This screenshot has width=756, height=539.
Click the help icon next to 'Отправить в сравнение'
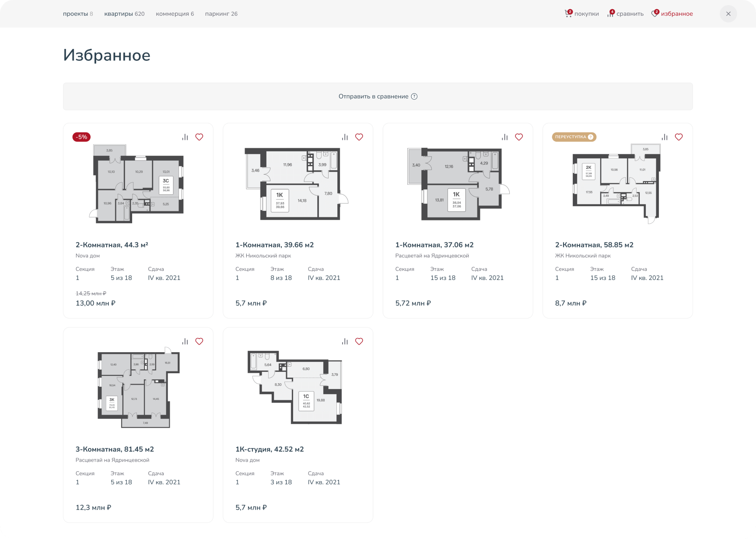[414, 96]
